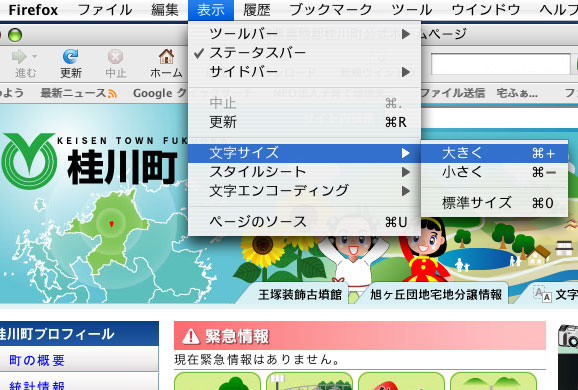Click the Forward (進む) arrow icon

click(19, 56)
